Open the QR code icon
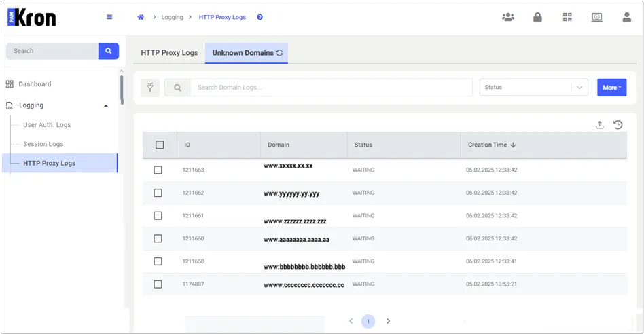This screenshot has width=644, height=334. [x=567, y=17]
